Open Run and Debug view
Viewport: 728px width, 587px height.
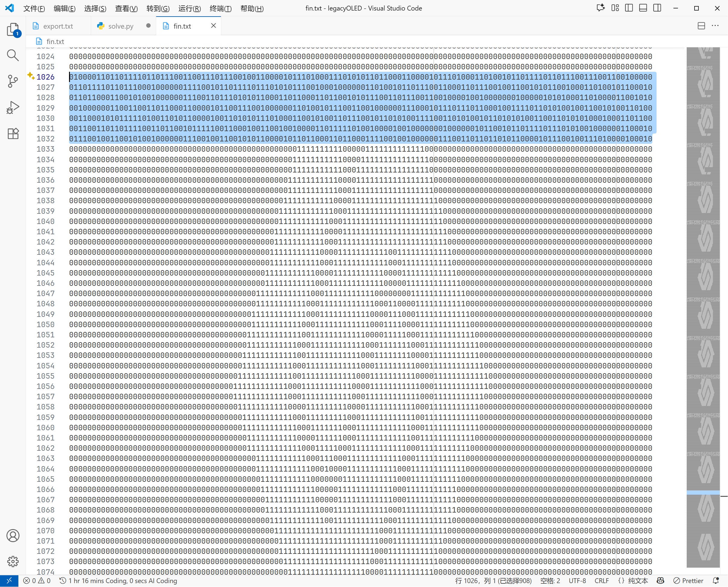coord(13,108)
